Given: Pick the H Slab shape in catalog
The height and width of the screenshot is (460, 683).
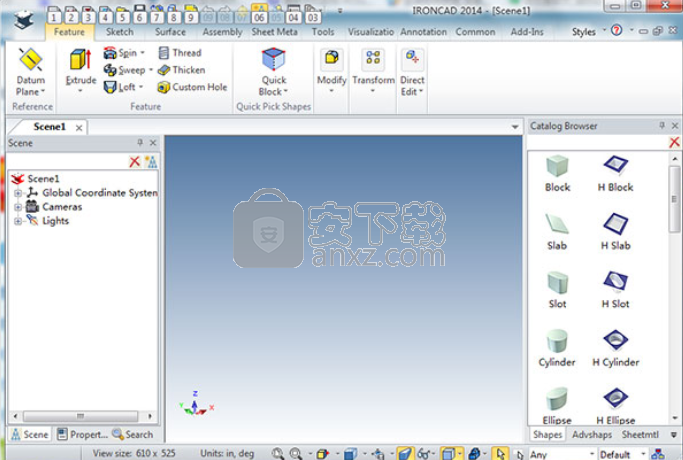Looking at the screenshot, I should [615, 232].
